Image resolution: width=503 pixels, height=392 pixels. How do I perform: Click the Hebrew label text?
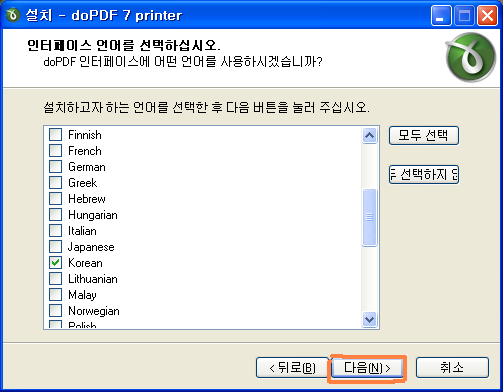(x=87, y=199)
